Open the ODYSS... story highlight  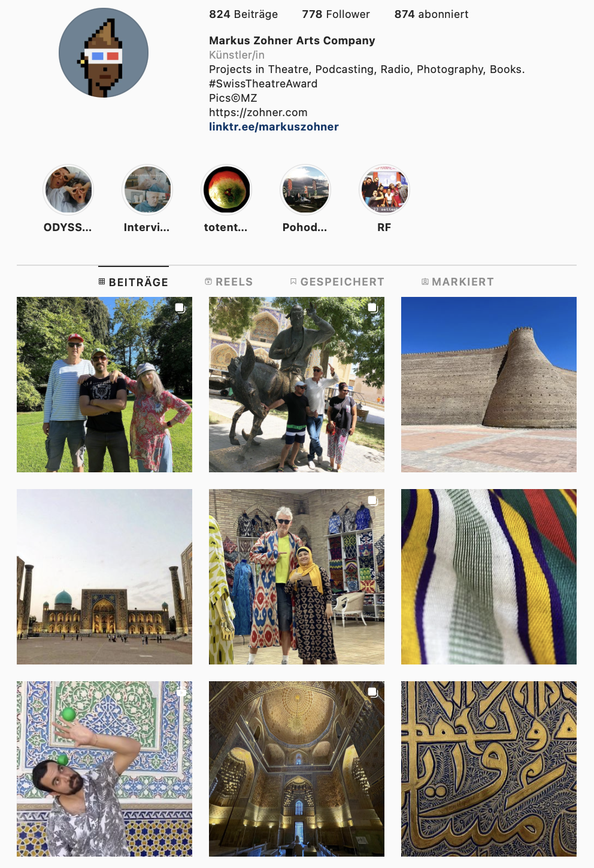[x=68, y=190]
